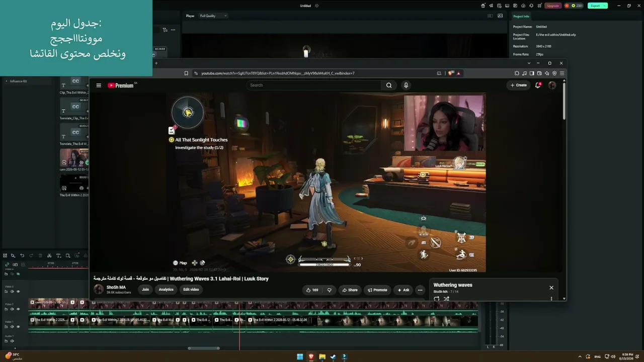Click the browser window vertical scrollbar

564,101
